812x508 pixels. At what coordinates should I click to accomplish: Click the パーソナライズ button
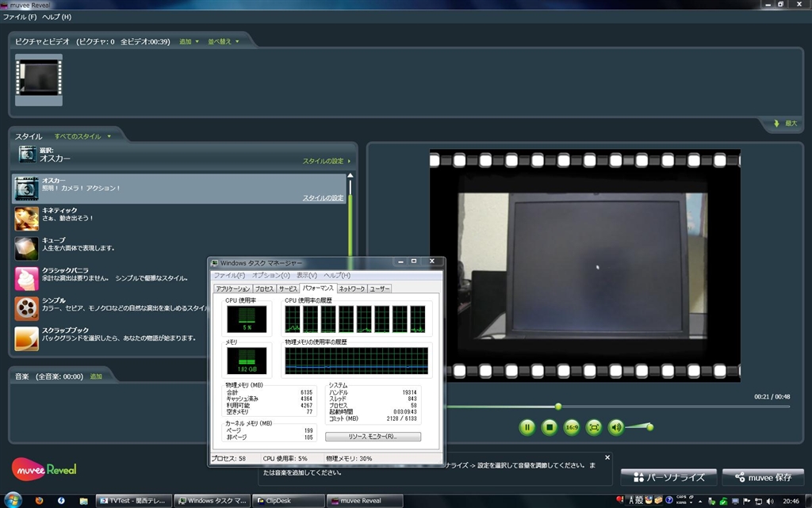click(668, 477)
